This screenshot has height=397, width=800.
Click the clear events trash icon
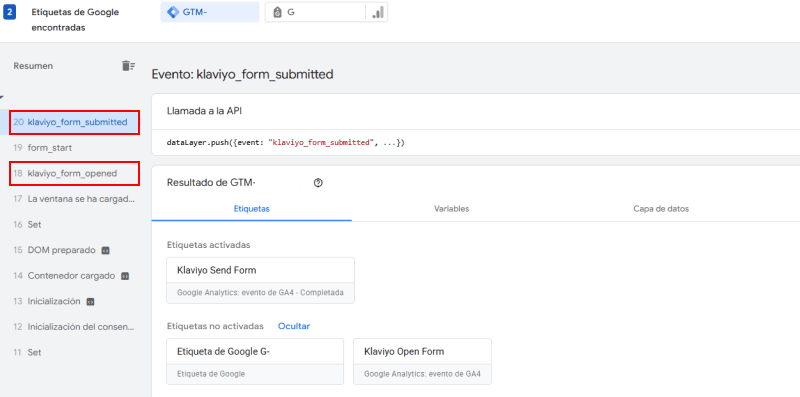(x=128, y=66)
